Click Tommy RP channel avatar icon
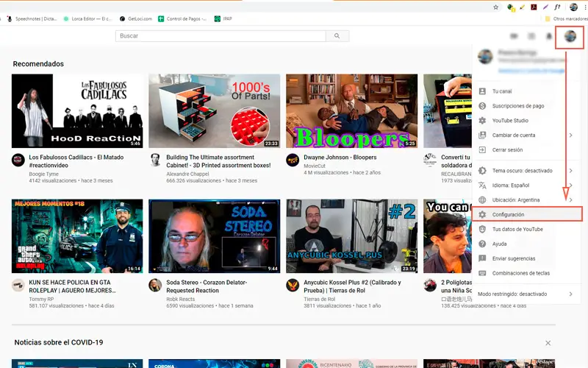 point(18,285)
